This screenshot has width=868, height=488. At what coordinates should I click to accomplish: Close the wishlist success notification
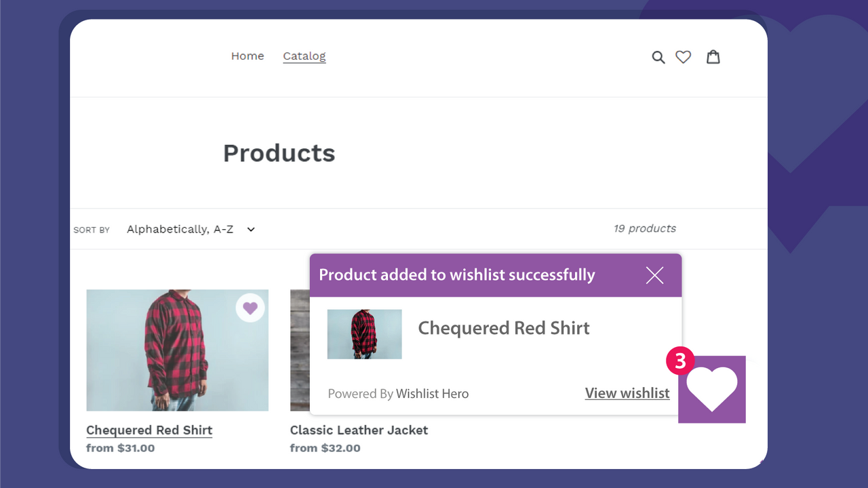654,275
